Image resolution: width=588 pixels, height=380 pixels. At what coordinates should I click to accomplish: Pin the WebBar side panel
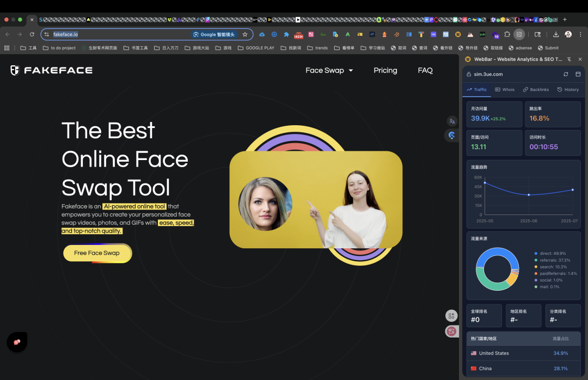tap(569, 59)
